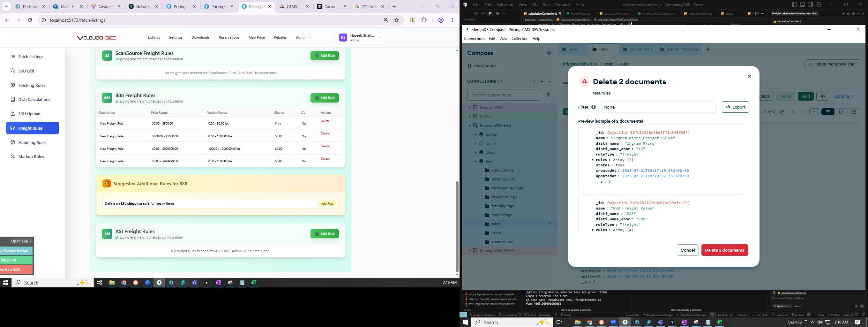Open Fetch Listings in web sidebar

(32, 57)
